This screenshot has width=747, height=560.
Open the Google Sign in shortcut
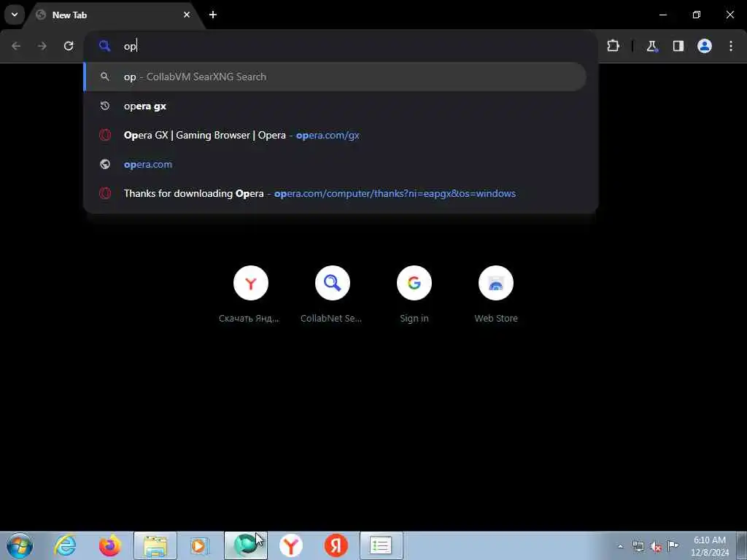414,295
